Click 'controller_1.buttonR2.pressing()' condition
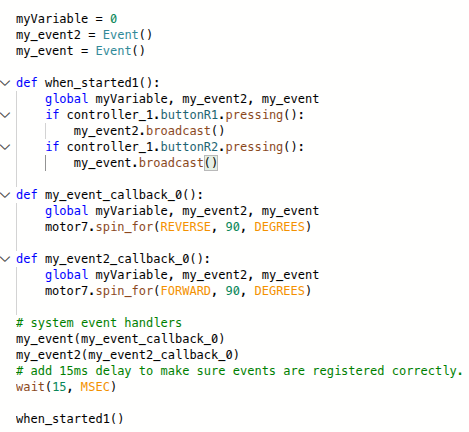Viewport: 469px width, 432px height. (x=182, y=147)
